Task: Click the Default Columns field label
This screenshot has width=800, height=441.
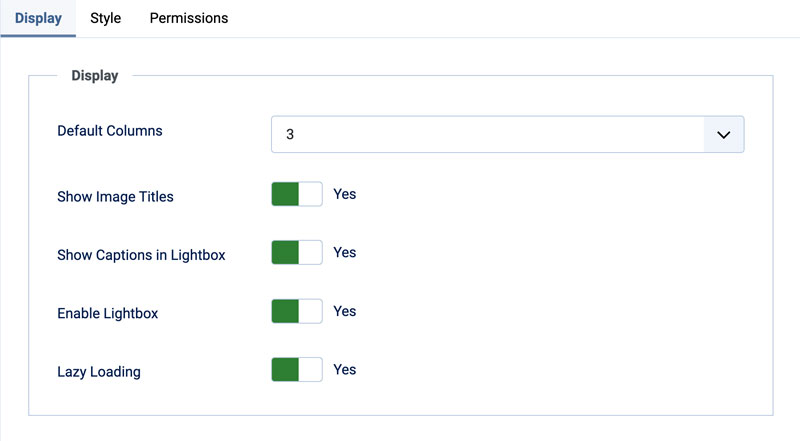Action: [x=110, y=131]
